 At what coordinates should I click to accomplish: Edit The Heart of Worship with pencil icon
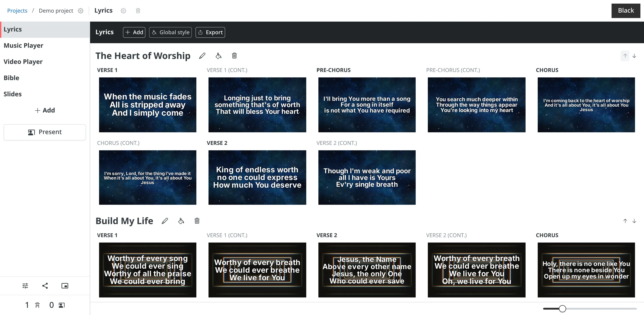click(202, 56)
